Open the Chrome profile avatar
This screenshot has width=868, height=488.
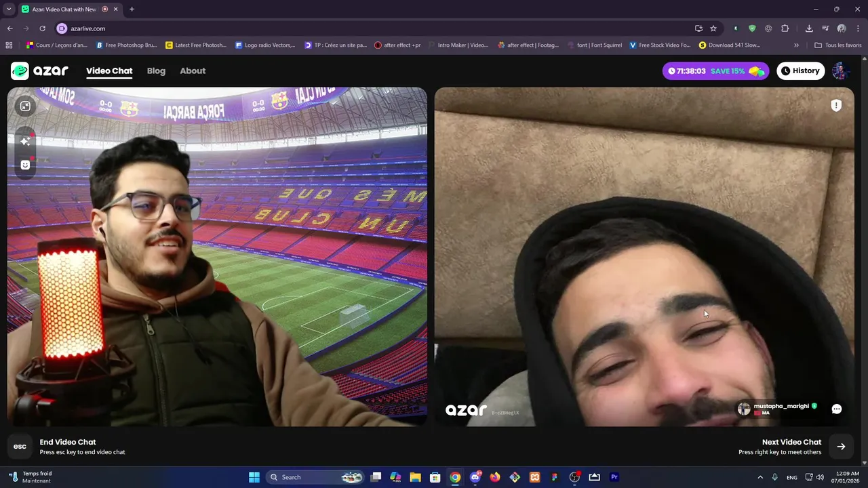click(842, 28)
